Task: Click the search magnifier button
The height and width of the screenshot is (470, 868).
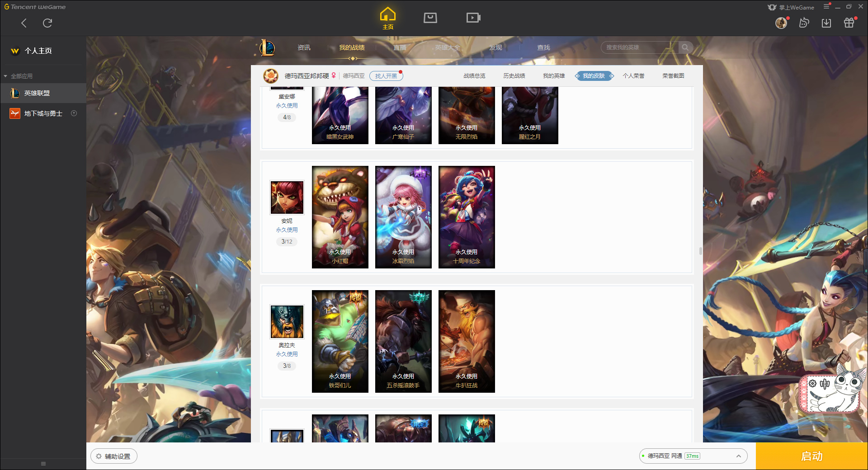Action: (685, 47)
